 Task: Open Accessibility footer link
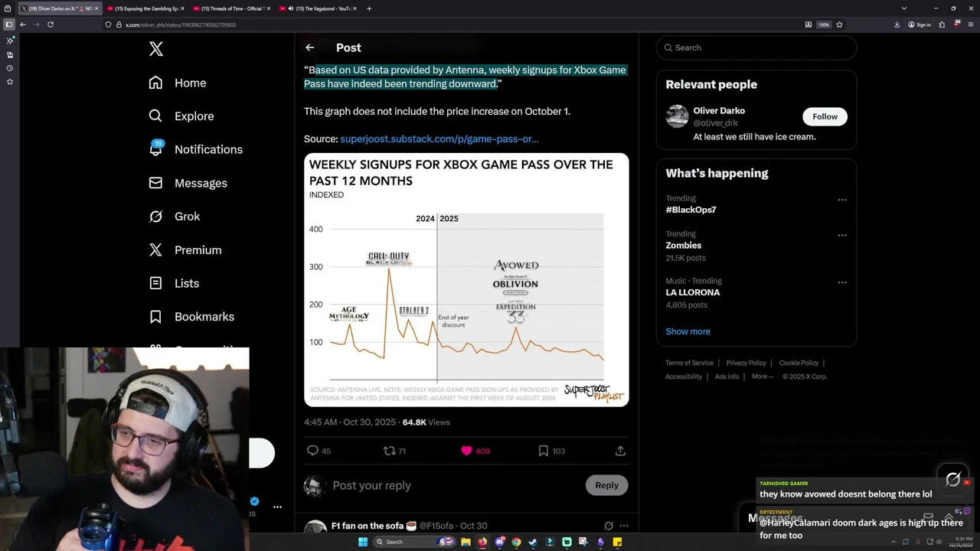tap(684, 377)
